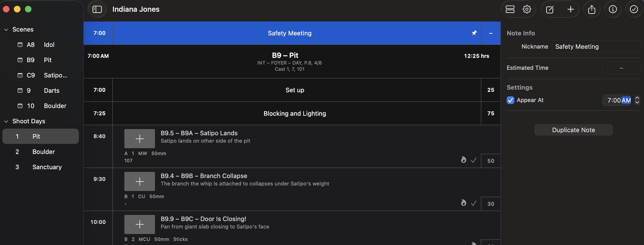Click the pin icon on Safety Meeting
The height and width of the screenshot is (245, 644).
click(474, 33)
